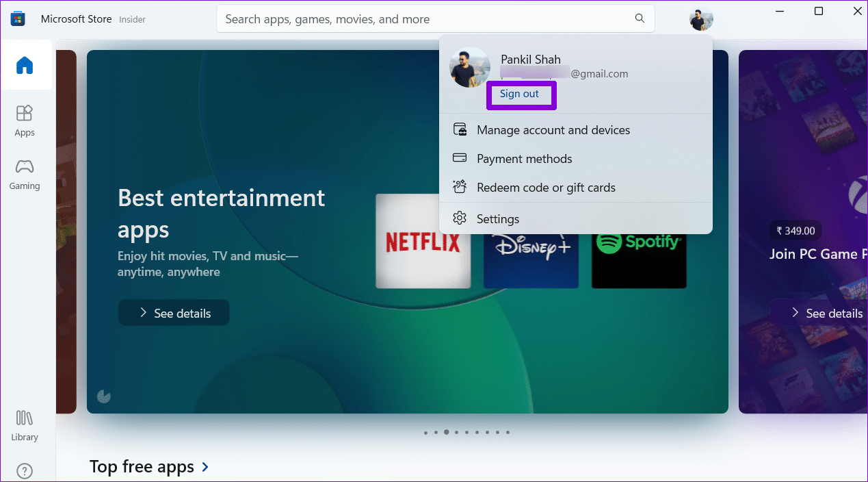This screenshot has width=868, height=482.
Task: Click the Insider label in title bar
Action: 133,20
